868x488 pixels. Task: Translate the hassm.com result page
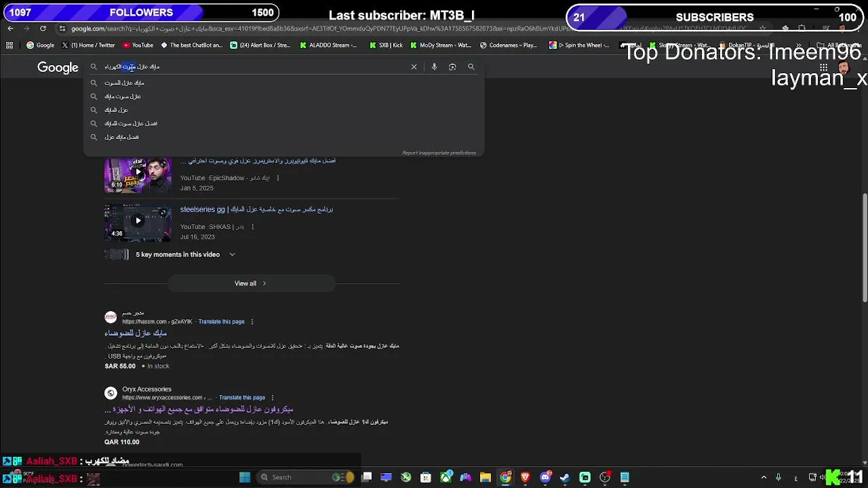point(221,322)
